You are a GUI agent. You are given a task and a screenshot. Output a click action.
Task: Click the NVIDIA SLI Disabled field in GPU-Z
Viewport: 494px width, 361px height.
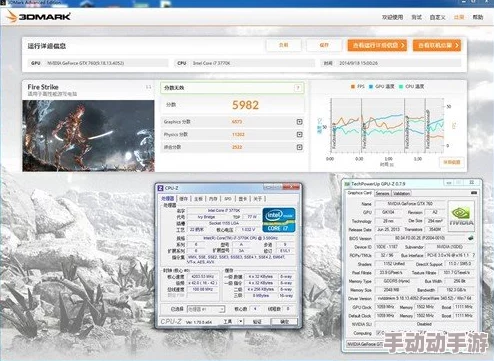[x=424, y=324]
